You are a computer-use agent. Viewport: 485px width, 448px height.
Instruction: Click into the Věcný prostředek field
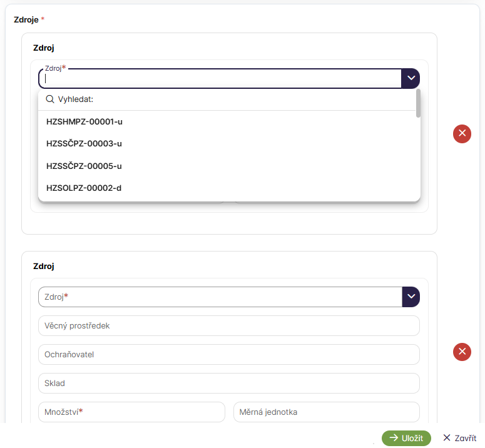(228, 326)
